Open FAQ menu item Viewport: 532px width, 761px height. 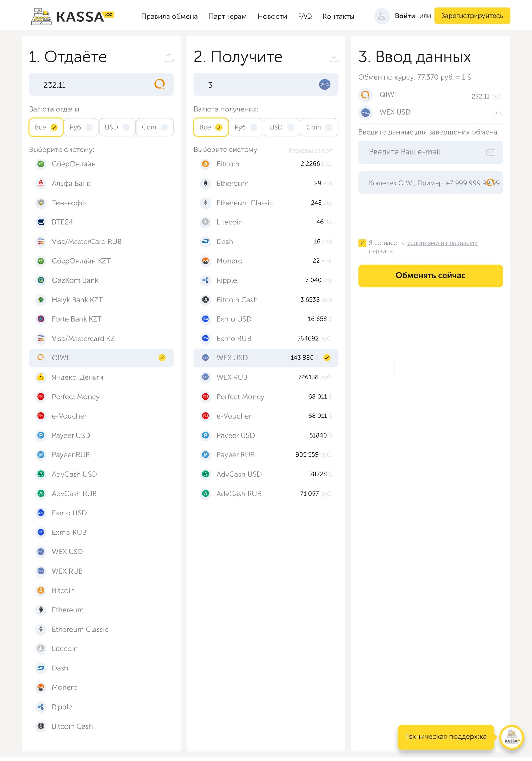305,16
